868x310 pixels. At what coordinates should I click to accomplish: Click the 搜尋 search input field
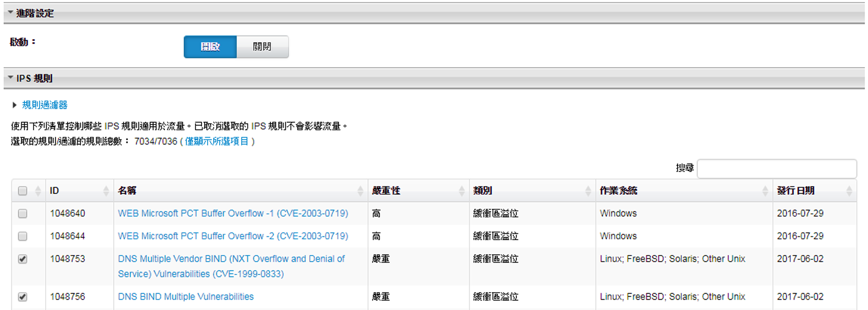coord(776,169)
